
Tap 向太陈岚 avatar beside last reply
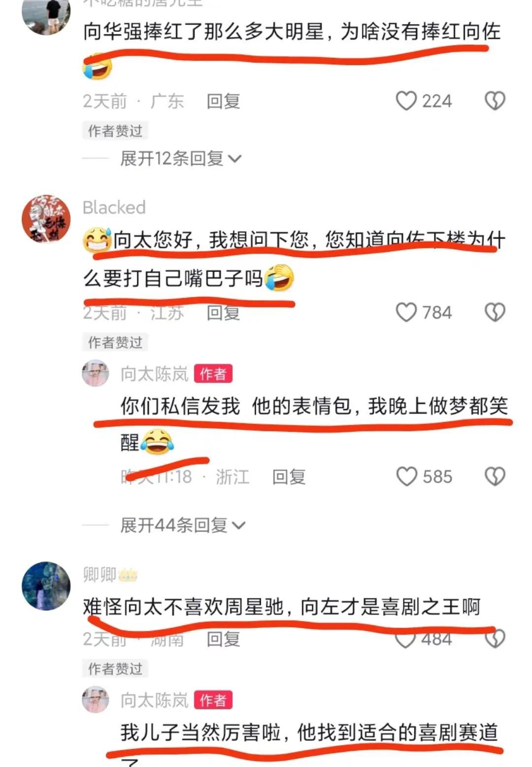[x=96, y=700]
